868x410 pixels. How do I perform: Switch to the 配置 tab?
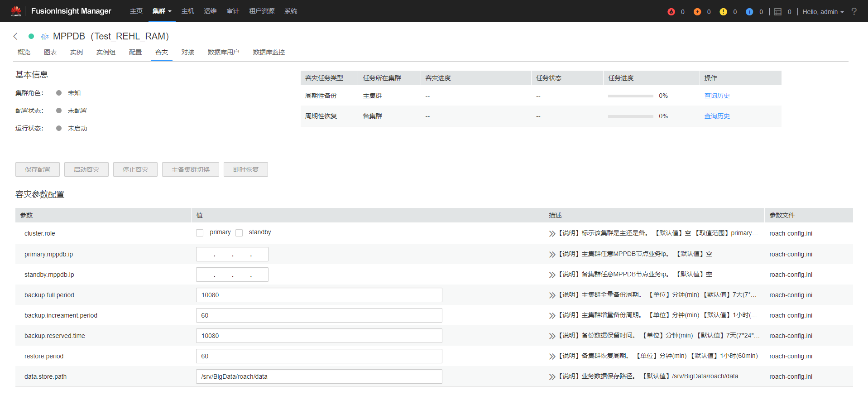click(x=135, y=53)
